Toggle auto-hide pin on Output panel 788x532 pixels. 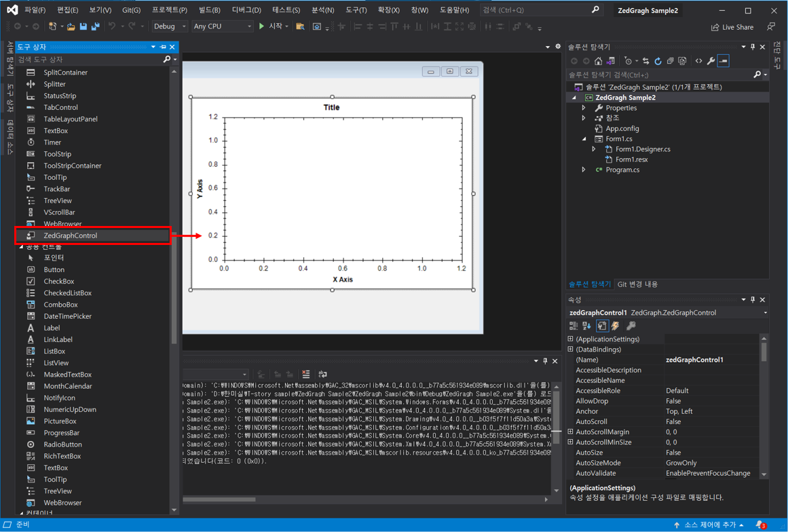[545, 361]
